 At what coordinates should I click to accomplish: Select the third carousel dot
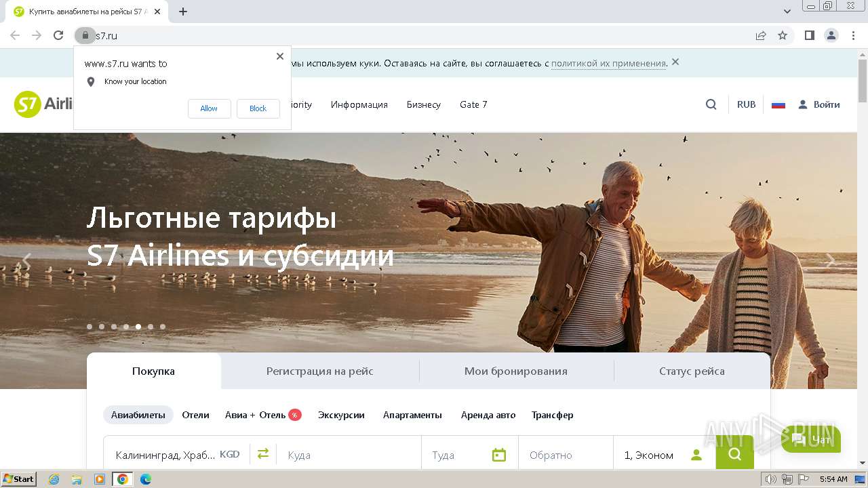(114, 327)
